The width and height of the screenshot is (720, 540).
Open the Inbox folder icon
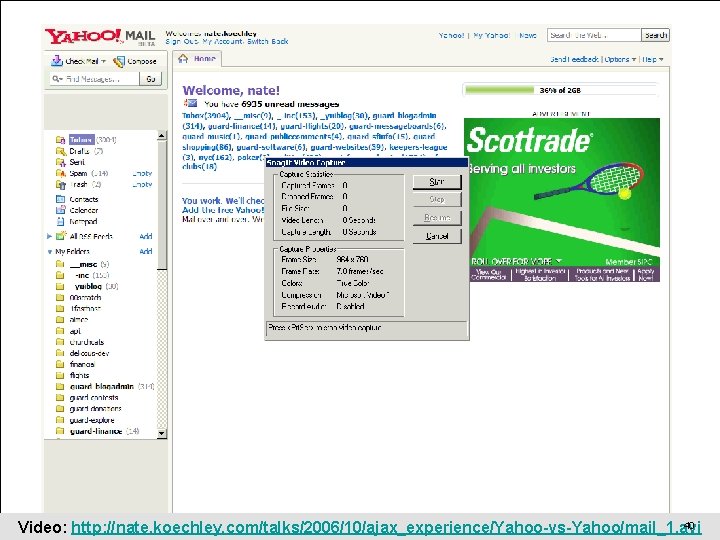[60, 140]
